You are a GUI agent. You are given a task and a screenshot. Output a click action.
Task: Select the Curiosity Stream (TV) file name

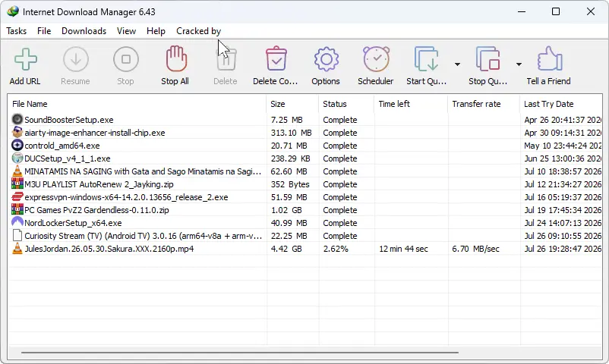click(143, 236)
